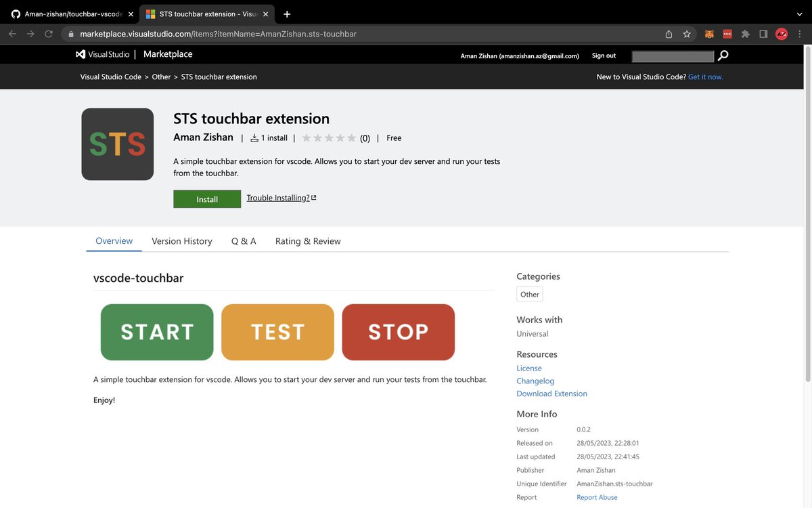Select the STS touchbar extension browser tab
812x508 pixels.
(x=206, y=14)
